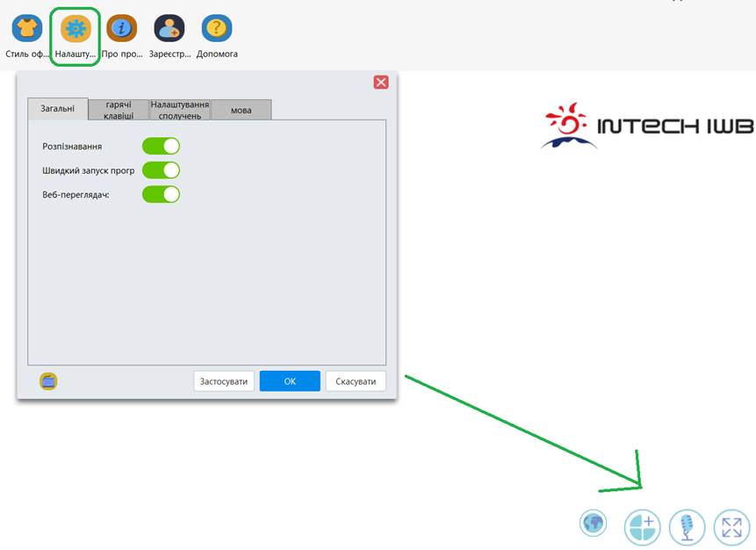This screenshot has width=756, height=550.
Task: Click the globe icon at bottom right
Action: [594, 525]
